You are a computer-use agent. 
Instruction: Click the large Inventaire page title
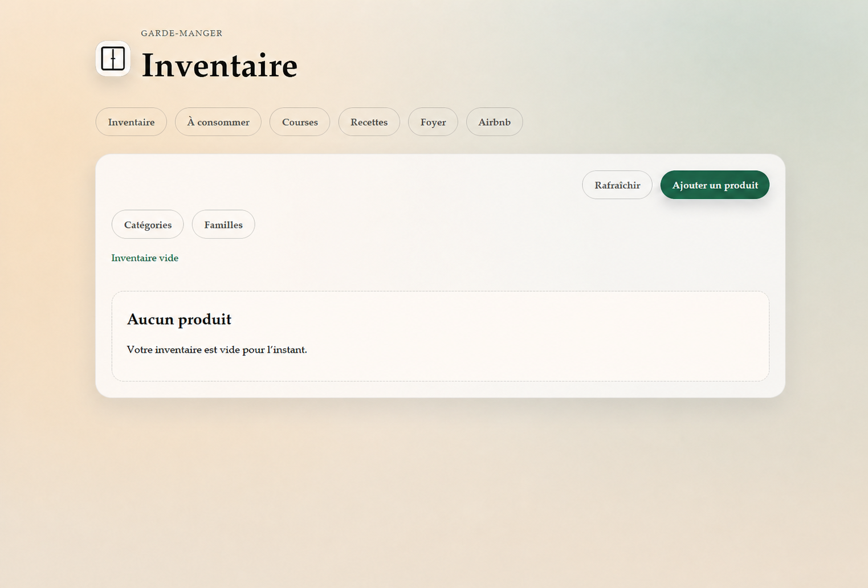click(219, 65)
